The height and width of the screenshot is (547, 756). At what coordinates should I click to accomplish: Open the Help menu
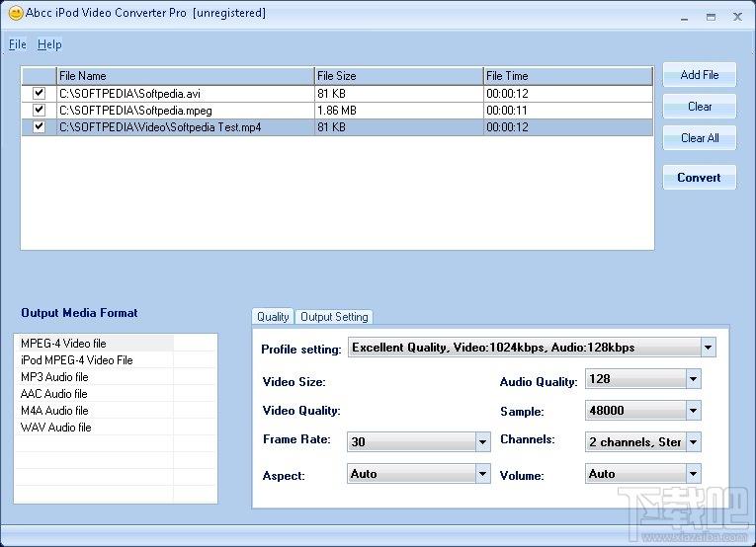click(x=49, y=44)
